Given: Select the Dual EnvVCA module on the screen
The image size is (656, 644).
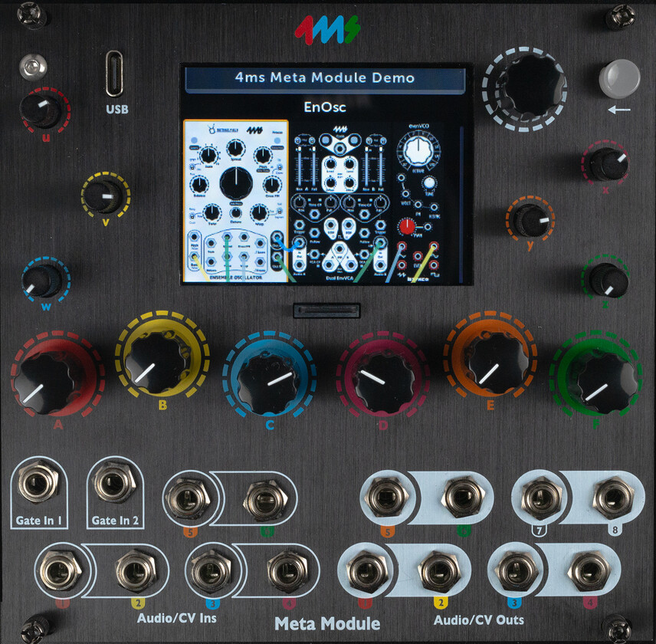Looking at the screenshot, I should pos(339,204).
